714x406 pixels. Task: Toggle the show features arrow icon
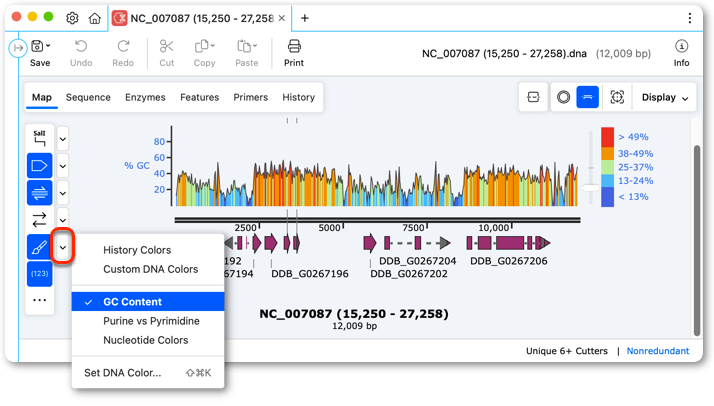point(40,166)
